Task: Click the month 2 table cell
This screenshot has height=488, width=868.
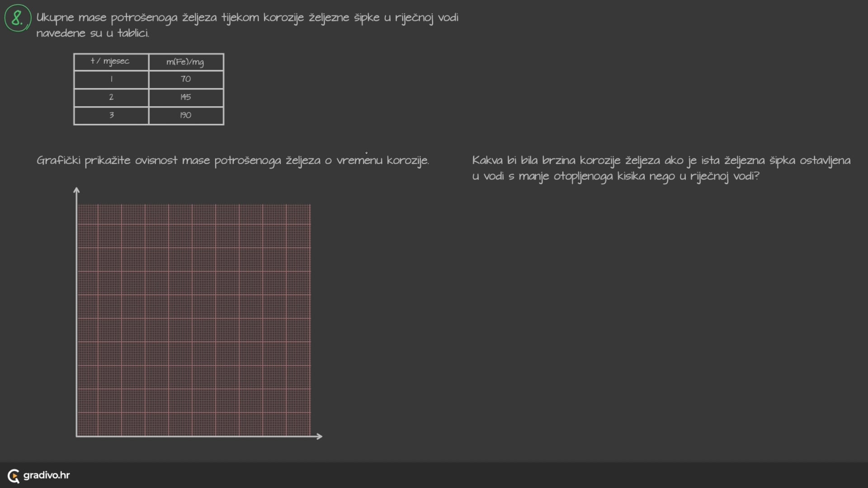Action: [111, 97]
